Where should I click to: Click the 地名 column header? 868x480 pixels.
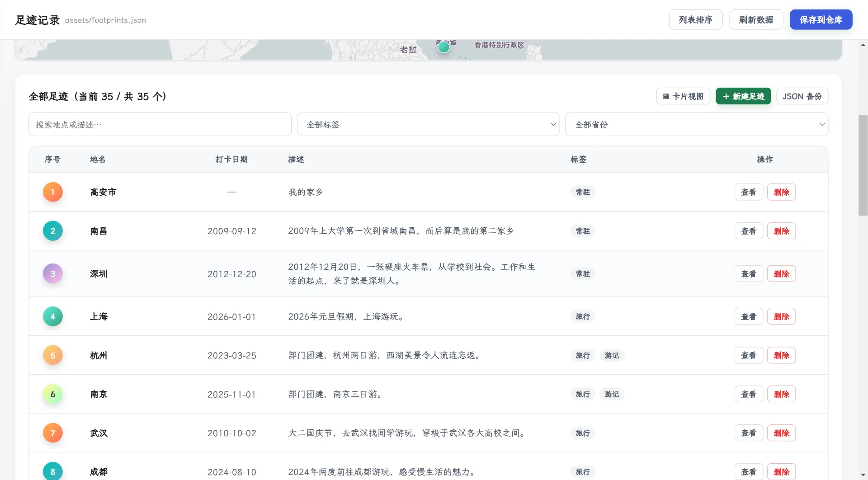pyautogui.click(x=98, y=159)
